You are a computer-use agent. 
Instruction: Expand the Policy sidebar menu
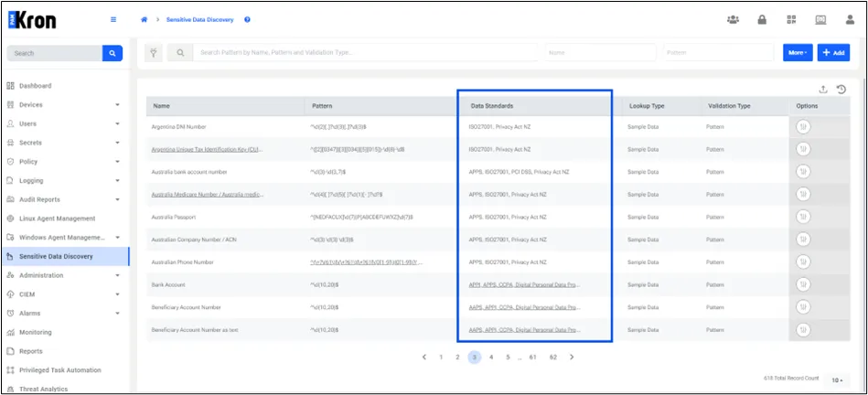117,162
